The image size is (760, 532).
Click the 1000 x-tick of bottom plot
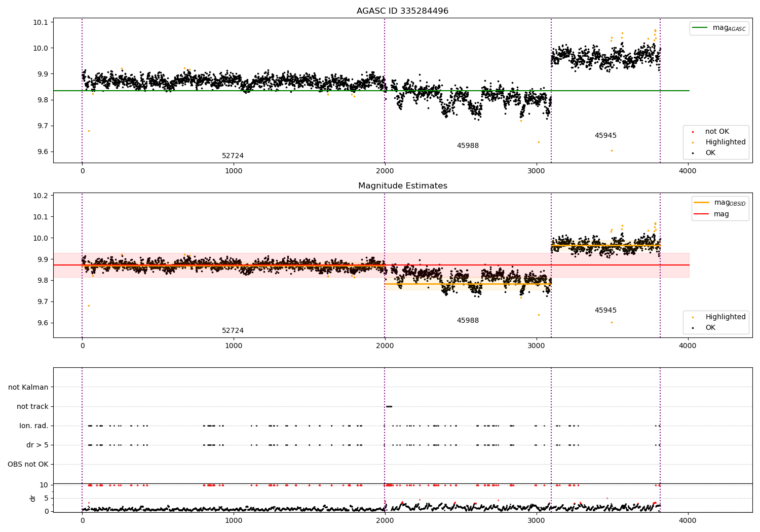coord(234,520)
